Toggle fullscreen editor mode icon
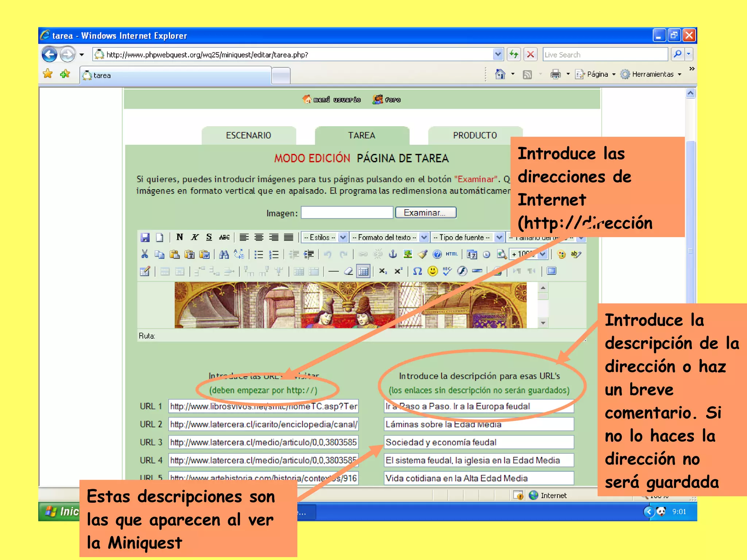Image resolution: width=747 pixels, height=560 pixels. 551,271
